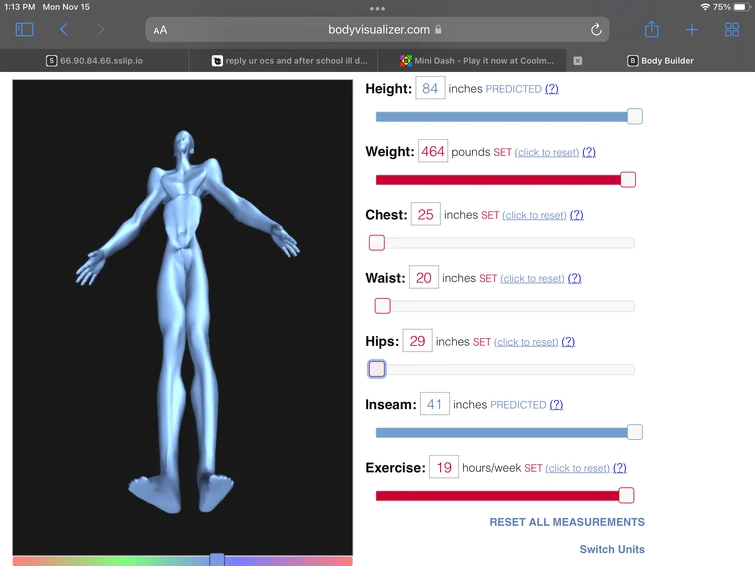Image resolution: width=755 pixels, height=566 pixels.
Task: Switch to the 66.90.84.66.sslip.io tab
Action: (94, 61)
